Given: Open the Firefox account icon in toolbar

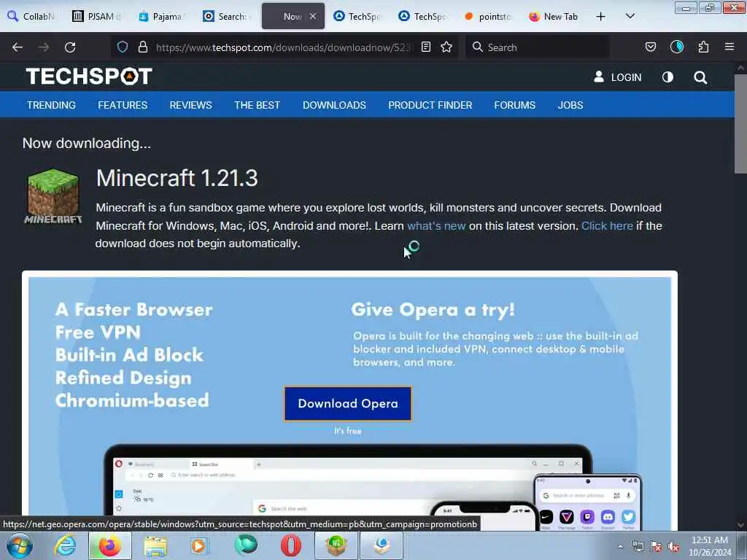Looking at the screenshot, I should 677,47.
